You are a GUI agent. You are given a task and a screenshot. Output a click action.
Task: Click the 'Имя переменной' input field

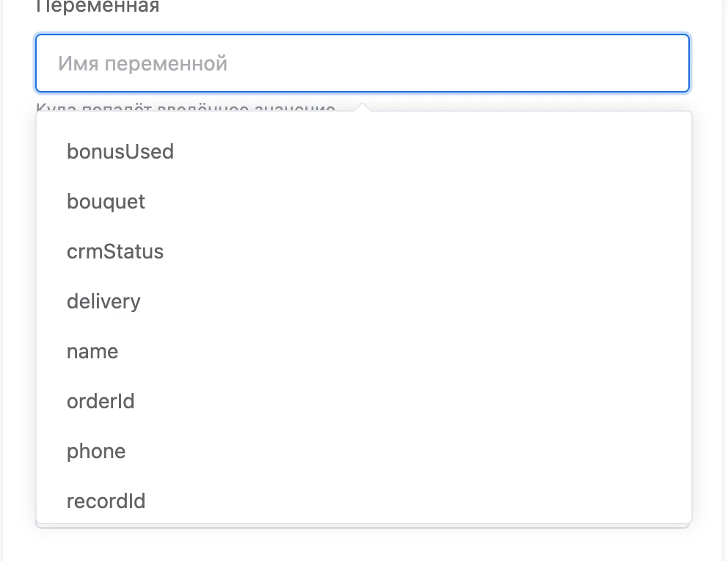[362, 63]
